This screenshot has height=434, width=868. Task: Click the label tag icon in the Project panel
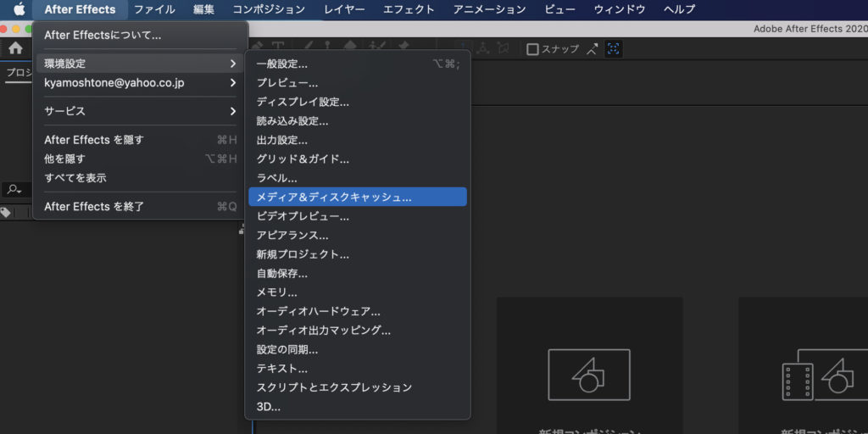pos(6,213)
